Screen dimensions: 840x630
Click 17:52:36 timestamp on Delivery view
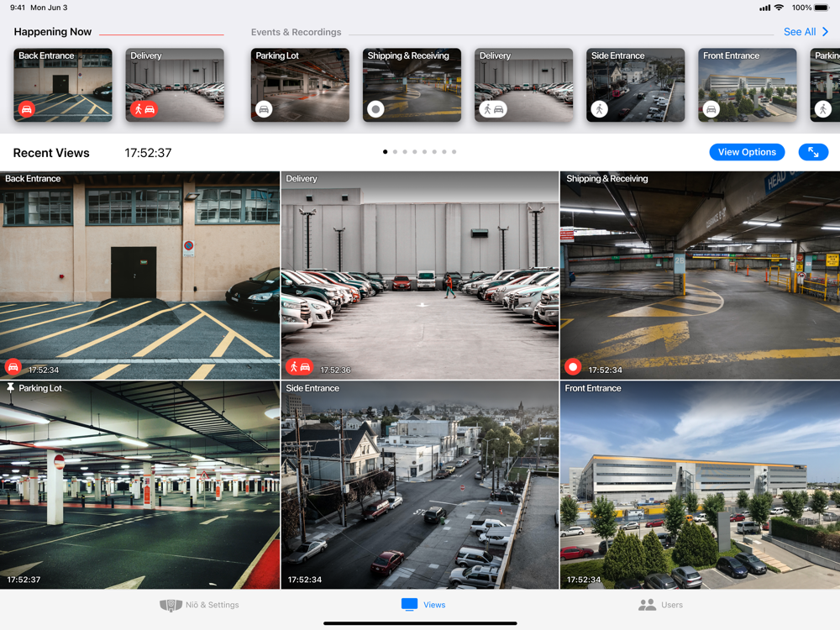click(x=335, y=370)
